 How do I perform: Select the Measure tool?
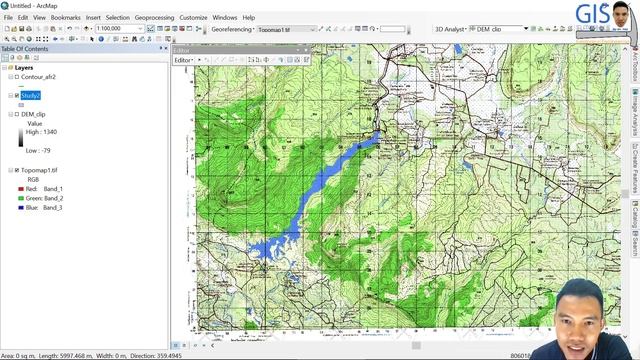[x=125, y=39]
